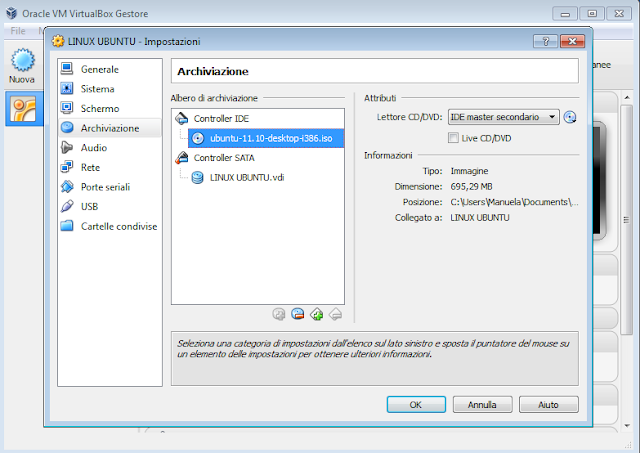640x453 pixels.
Task: Click the CD icon beside ubuntu iso
Action: (x=198, y=138)
